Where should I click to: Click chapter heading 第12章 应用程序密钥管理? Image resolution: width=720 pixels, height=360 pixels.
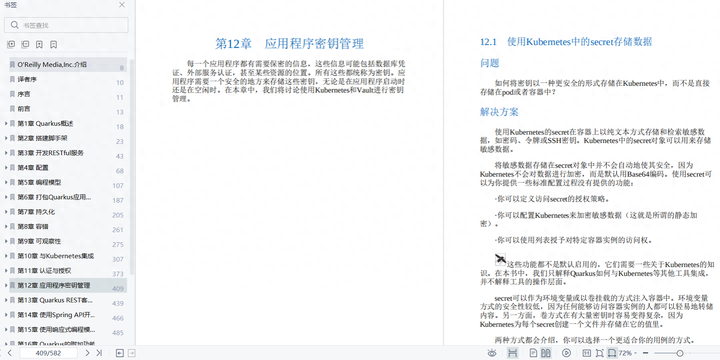point(290,44)
